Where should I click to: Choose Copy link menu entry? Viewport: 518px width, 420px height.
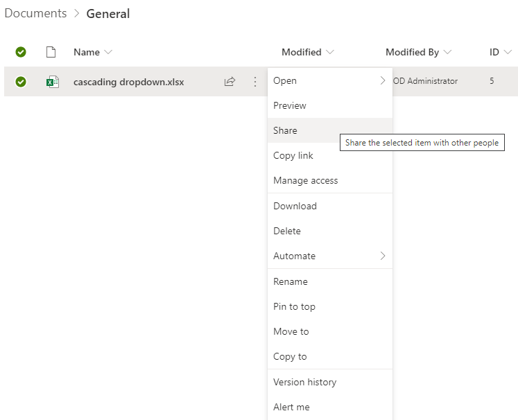330,155
